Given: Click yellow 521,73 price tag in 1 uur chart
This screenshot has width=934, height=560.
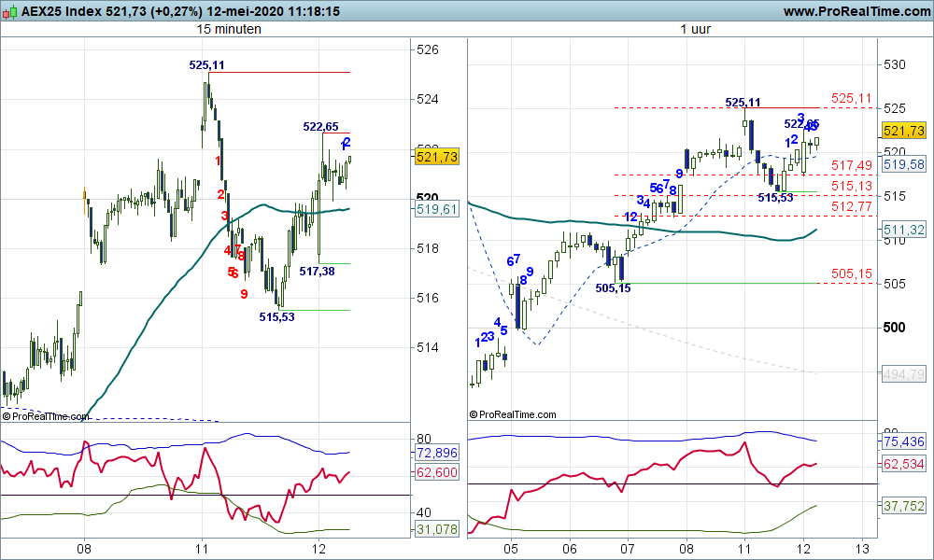Looking at the screenshot, I should click(x=904, y=131).
